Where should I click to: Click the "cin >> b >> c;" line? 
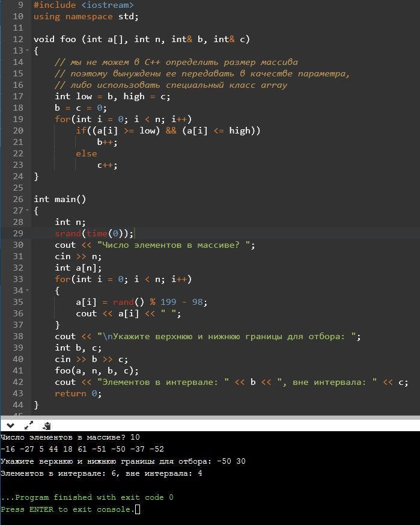(91, 359)
